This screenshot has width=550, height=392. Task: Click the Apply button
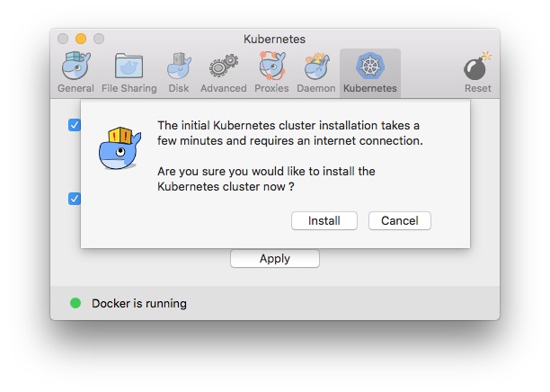coord(274,259)
